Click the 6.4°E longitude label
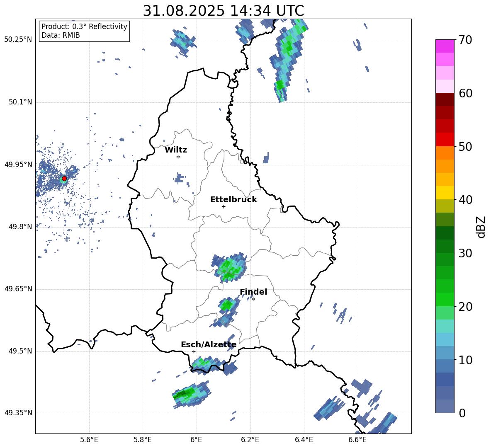Viewport: 491px width, 448px height. click(x=304, y=440)
